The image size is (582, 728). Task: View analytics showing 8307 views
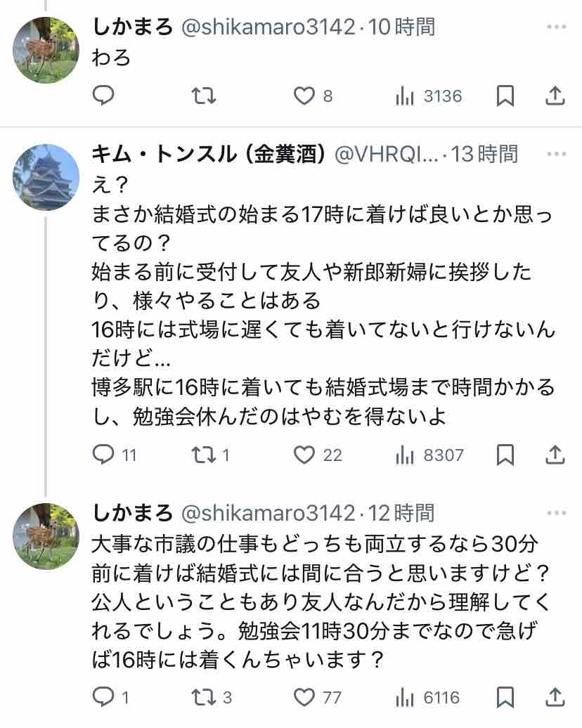point(405,455)
